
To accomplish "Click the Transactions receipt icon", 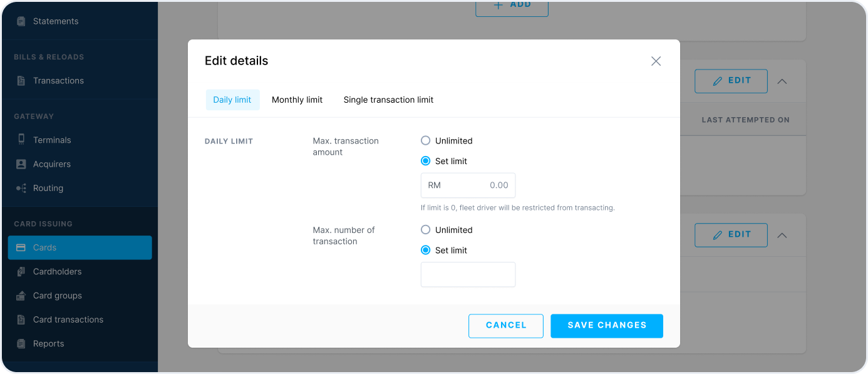I will [x=21, y=81].
